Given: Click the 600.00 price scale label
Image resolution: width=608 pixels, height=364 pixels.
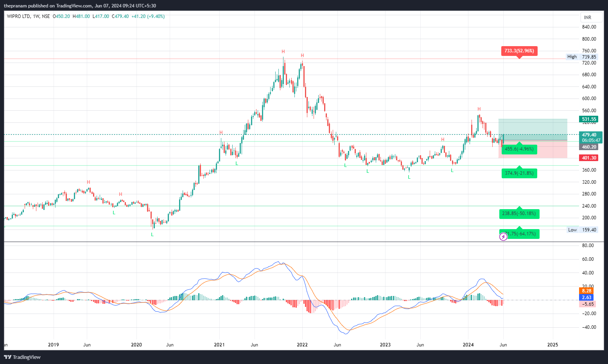Looking at the screenshot, I should tap(589, 99).
